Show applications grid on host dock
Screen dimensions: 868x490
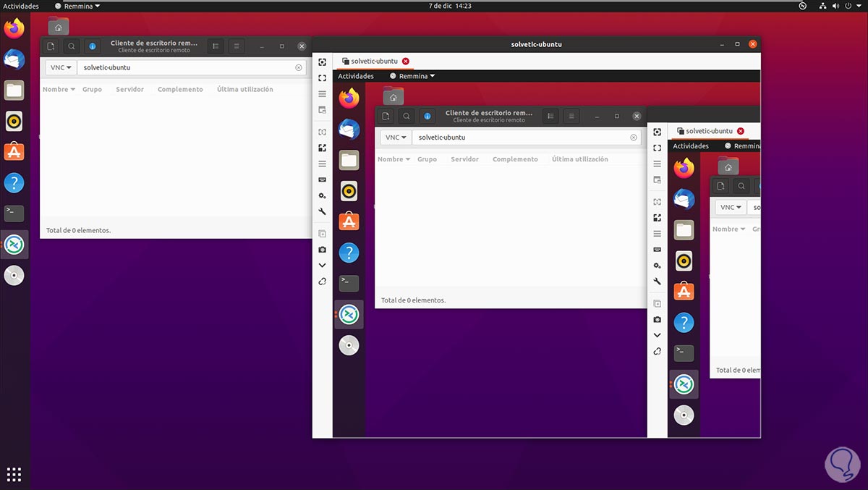pos(14,474)
